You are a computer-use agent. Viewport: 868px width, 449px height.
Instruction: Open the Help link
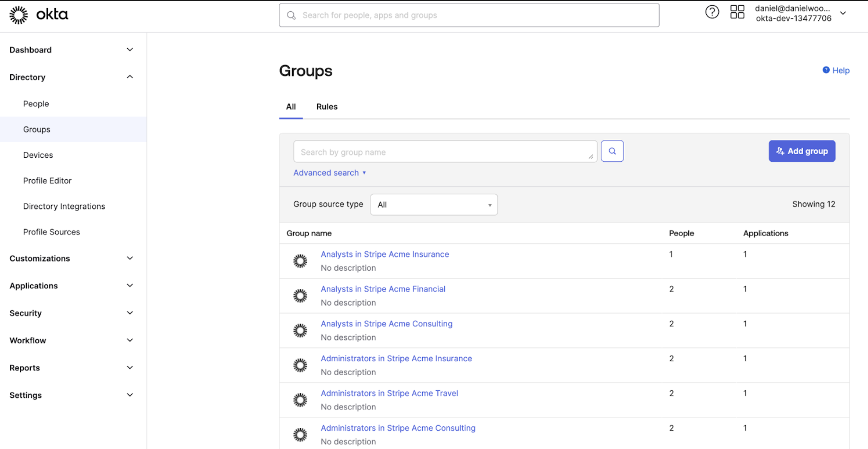[836, 70]
